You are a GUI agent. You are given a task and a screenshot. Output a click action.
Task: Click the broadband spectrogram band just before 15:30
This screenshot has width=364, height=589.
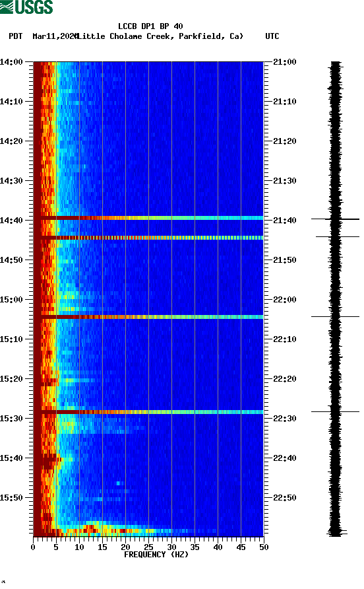[x=148, y=412]
